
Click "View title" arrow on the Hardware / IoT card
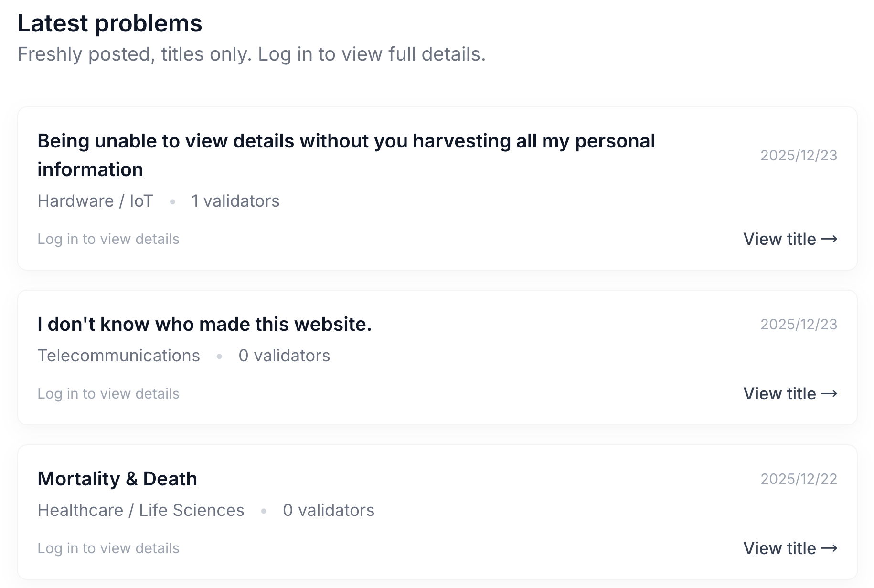click(x=790, y=239)
